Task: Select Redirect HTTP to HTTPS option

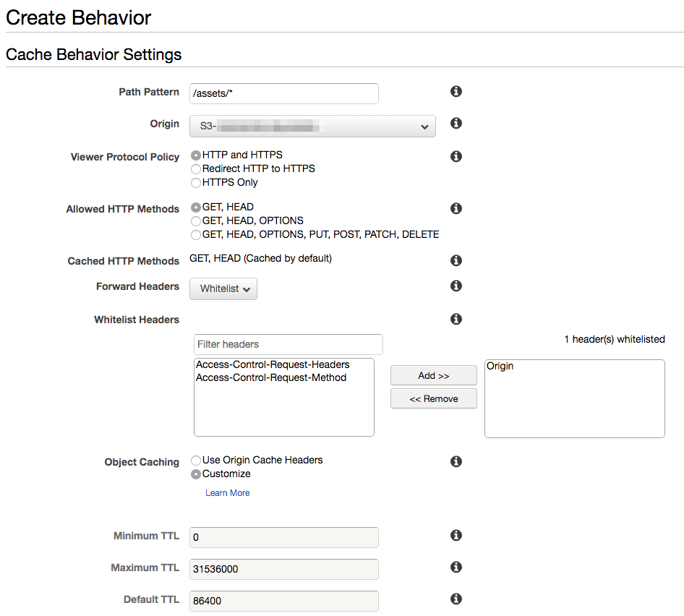Action: coord(196,168)
